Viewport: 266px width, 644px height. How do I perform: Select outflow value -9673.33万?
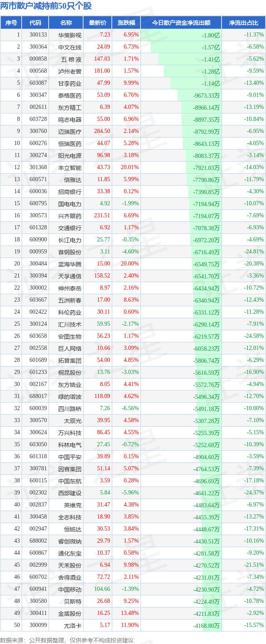tap(206, 96)
